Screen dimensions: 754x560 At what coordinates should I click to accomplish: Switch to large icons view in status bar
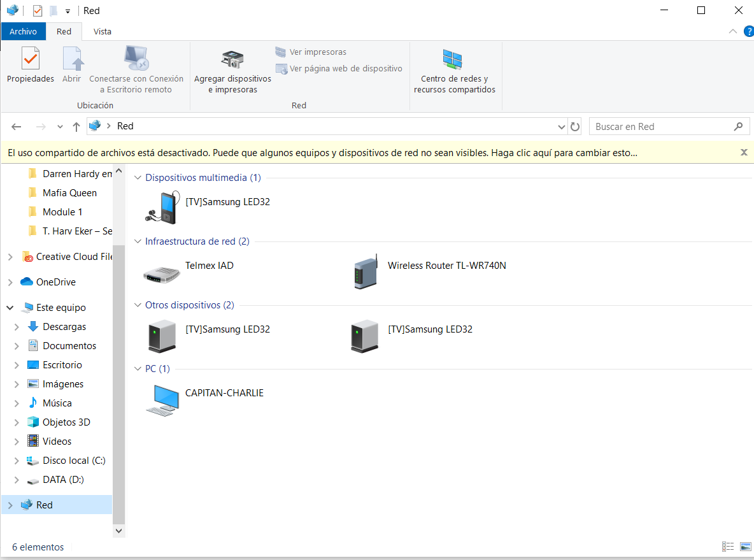pyautogui.click(x=745, y=547)
